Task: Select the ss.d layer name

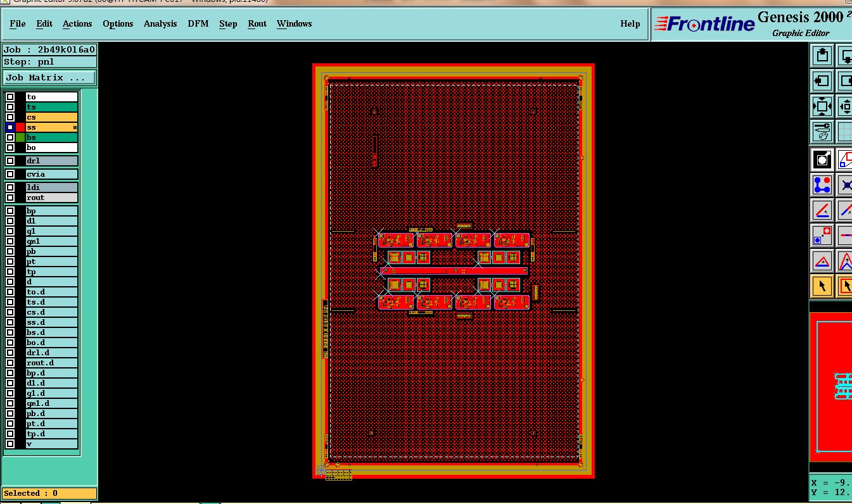Action: coord(52,322)
